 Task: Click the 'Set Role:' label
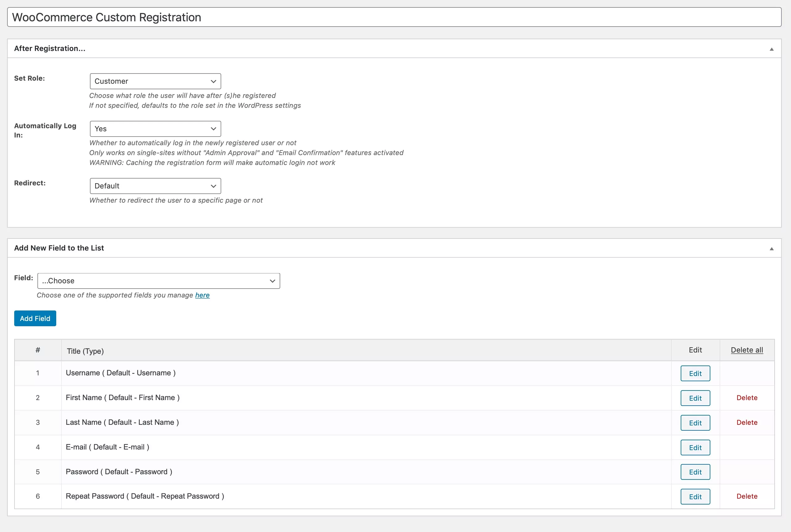point(30,78)
